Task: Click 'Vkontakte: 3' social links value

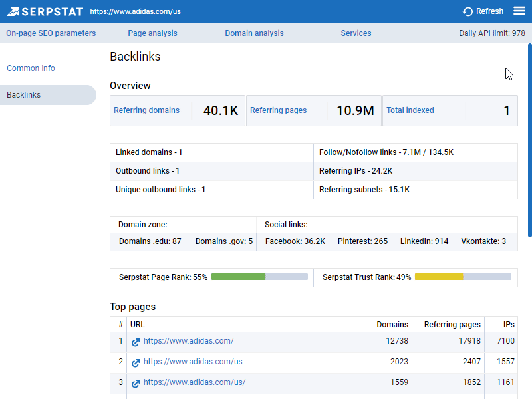Action: [x=483, y=241]
